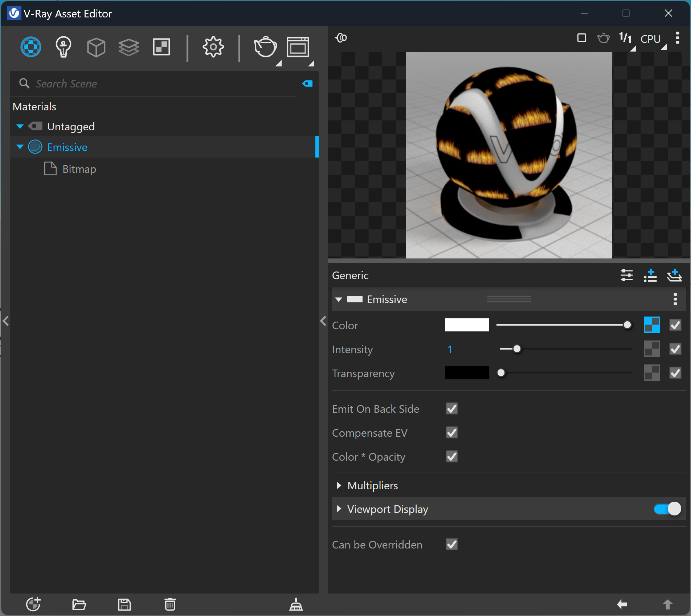Click the Render teapot button
691x616 pixels.
click(x=265, y=47)
